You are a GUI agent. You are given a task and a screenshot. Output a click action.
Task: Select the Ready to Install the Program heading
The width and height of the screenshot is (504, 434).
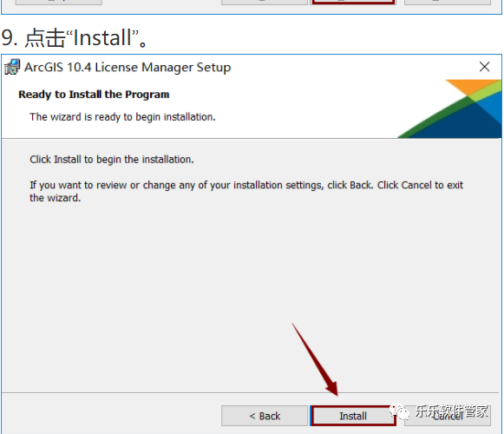(x=94, y=95)
